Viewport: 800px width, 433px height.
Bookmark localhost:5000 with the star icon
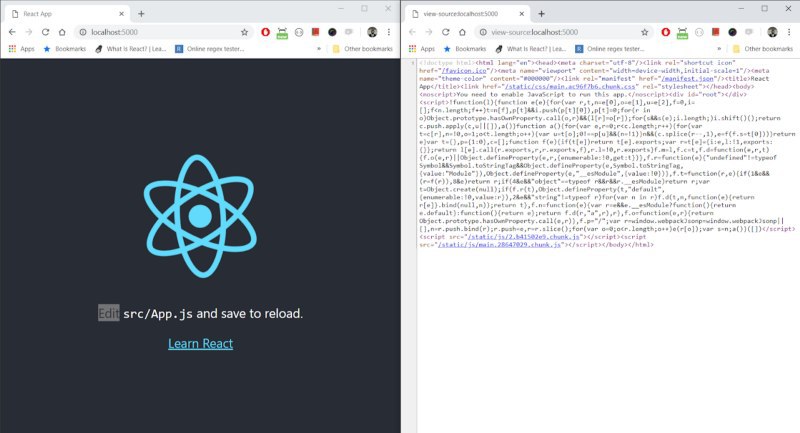tap(244, 32)
